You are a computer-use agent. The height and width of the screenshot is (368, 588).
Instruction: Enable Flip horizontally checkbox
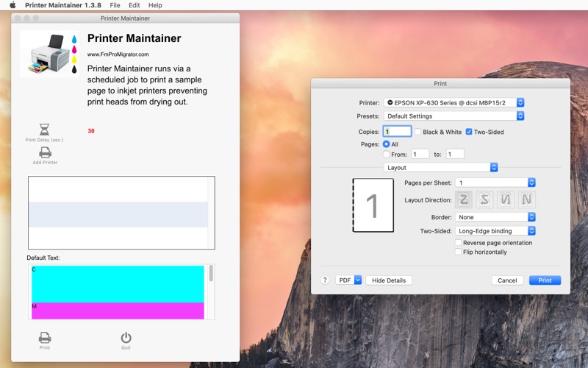coord(458,252)
